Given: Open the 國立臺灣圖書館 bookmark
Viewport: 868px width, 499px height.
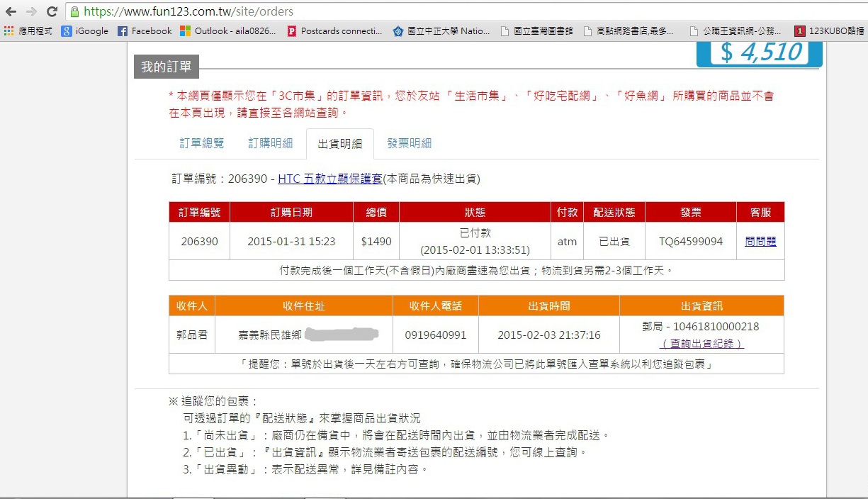Looking at the screenshot, I should 536,31.
